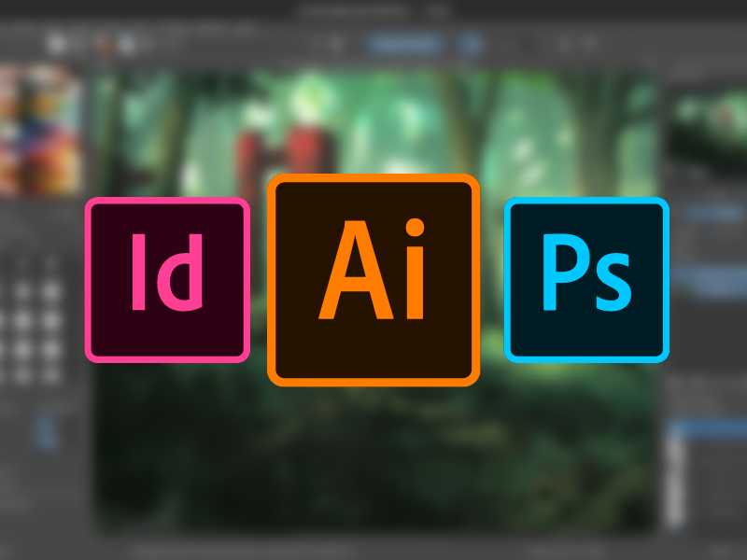
Task: Click the forest preview thumbnail at top right
Action: tap(708, 117)
